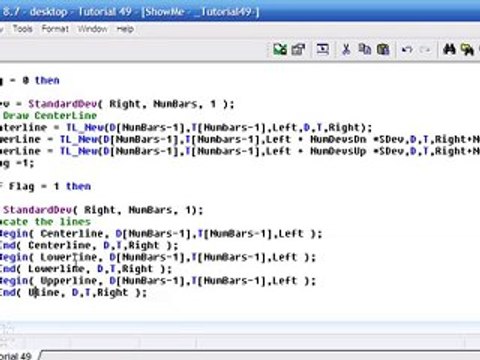Screen dimensions: 480x360
Task: Cut selection with the scissors icon
Action: pos(346,49)
